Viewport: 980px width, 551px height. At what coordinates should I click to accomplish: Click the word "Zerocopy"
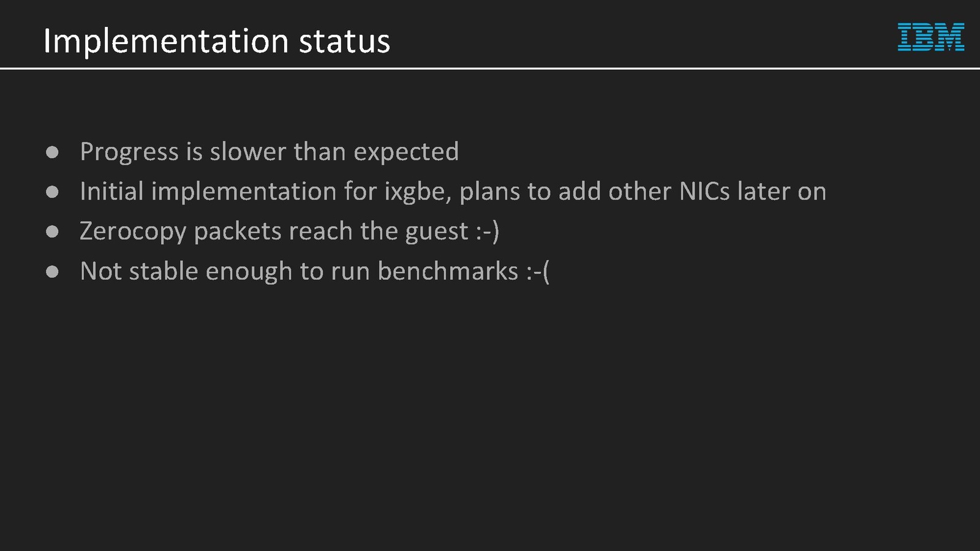click(x=133, y=231)
